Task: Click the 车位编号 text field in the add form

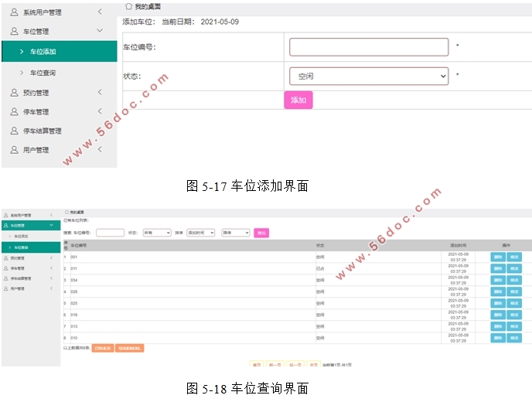Action: click(369, 47)
